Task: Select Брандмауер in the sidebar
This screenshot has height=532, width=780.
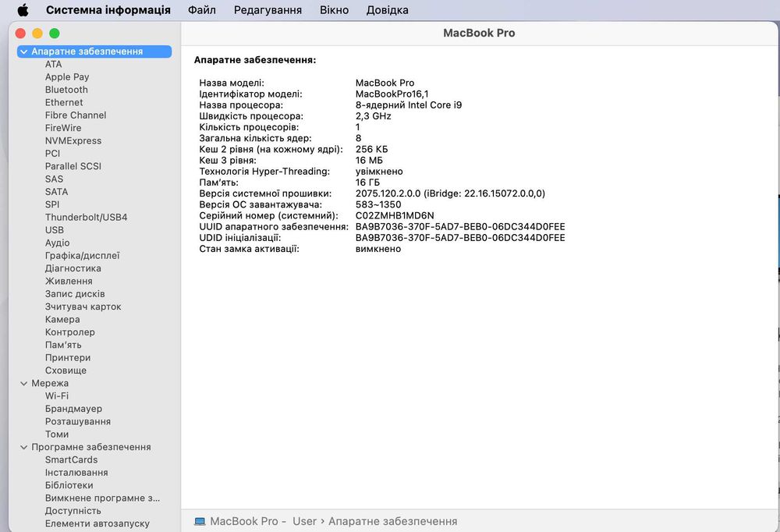Action: tap(73, 409)
